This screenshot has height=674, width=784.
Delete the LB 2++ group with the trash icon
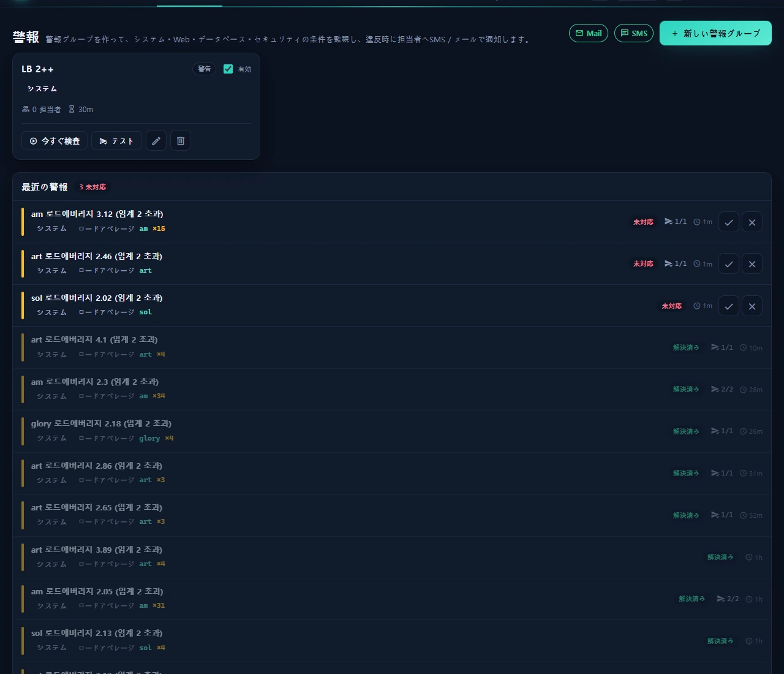coord(181,141)
